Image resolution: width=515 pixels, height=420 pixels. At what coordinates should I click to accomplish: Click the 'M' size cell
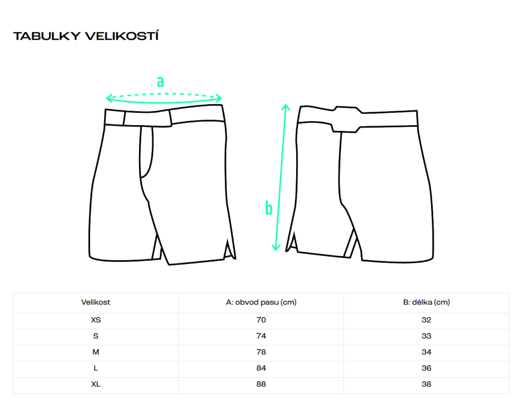tap(96, 352)
